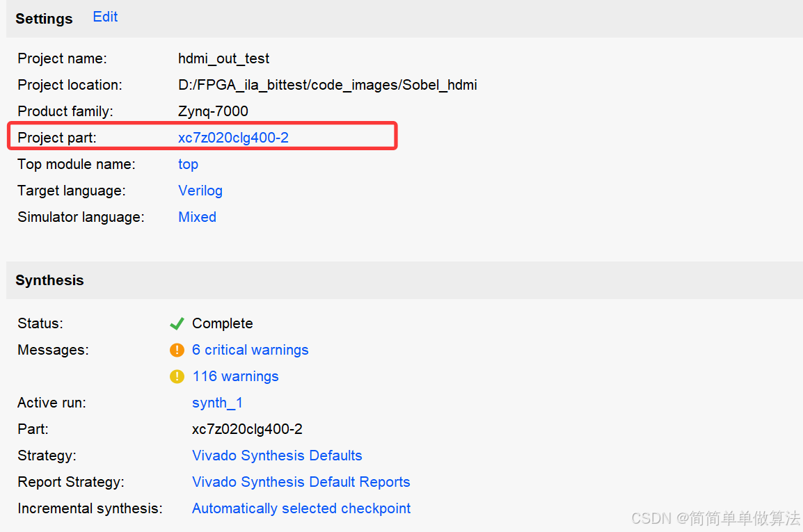Open the Settings Edit link

click(105, 17)
